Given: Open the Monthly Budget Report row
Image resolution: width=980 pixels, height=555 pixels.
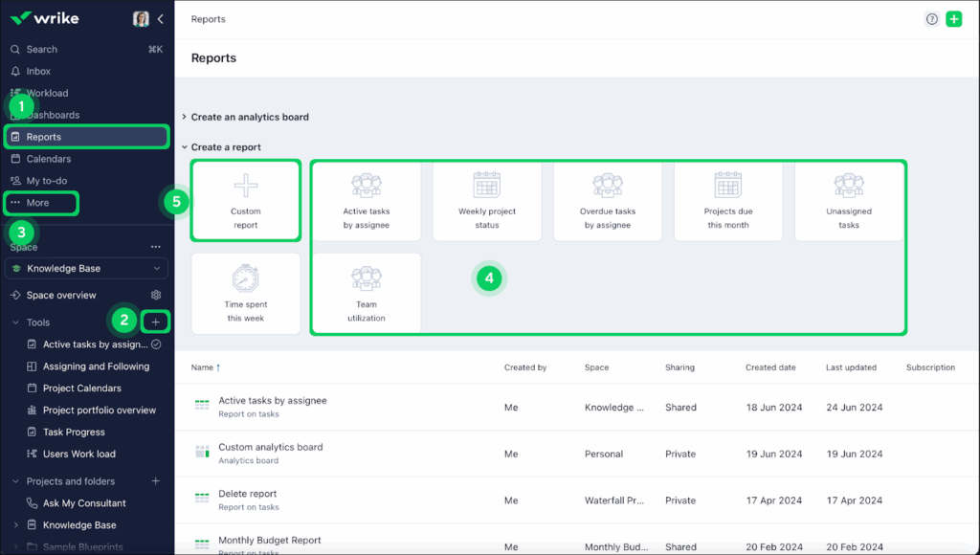Looking at the screenshot, I should 270,541.
